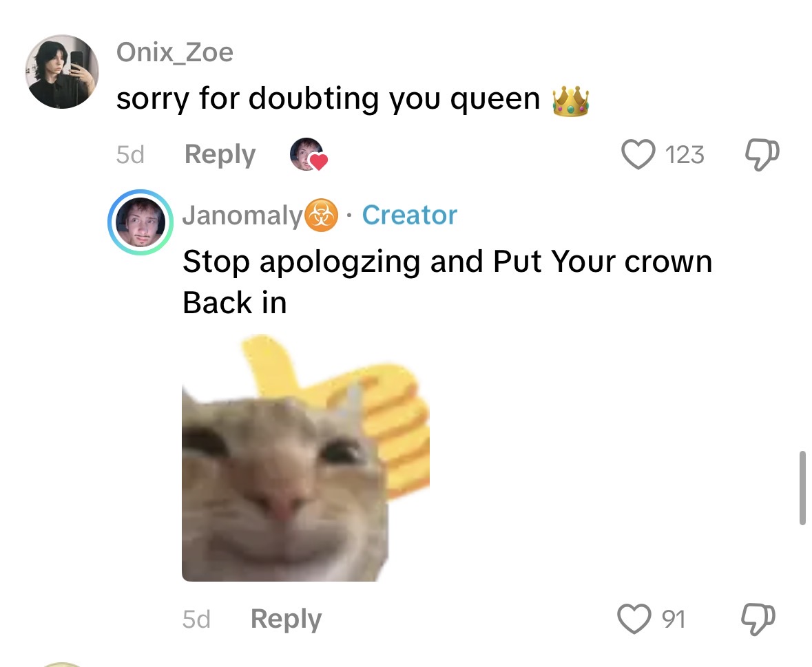
Task: View the cat thumbs-up sticker image
Action: 306,458
